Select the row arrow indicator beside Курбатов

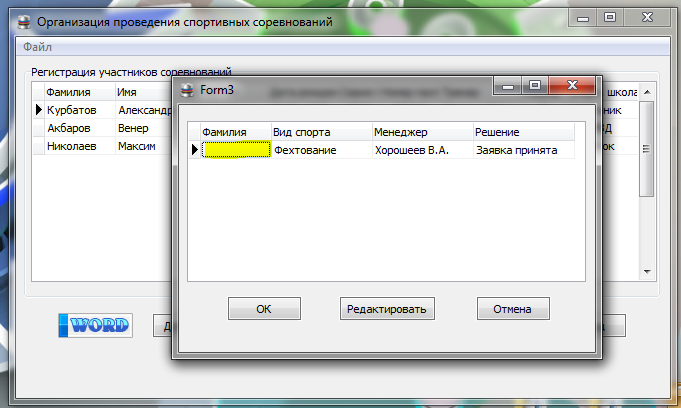39,109
